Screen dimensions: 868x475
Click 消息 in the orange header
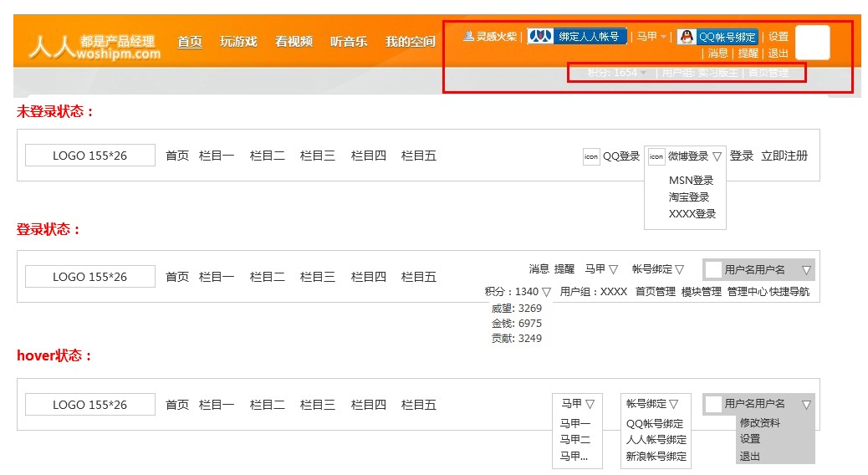tap(718, 54)
